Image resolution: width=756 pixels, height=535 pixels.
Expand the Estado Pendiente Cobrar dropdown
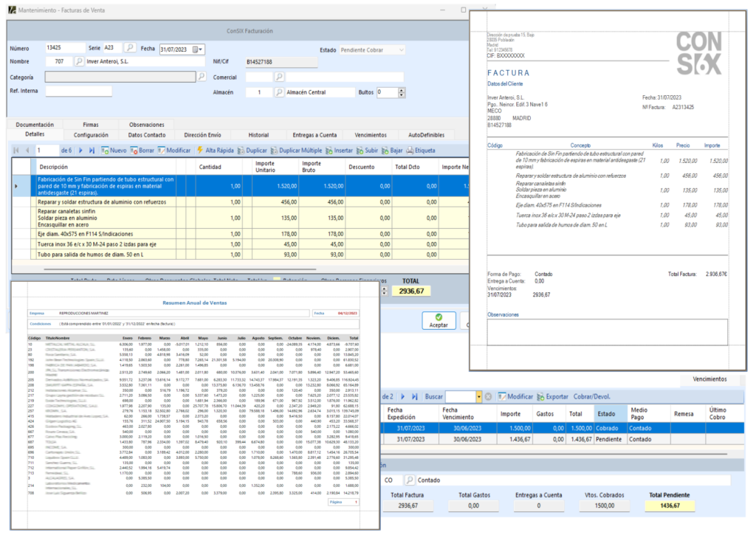tap(400, 49)
